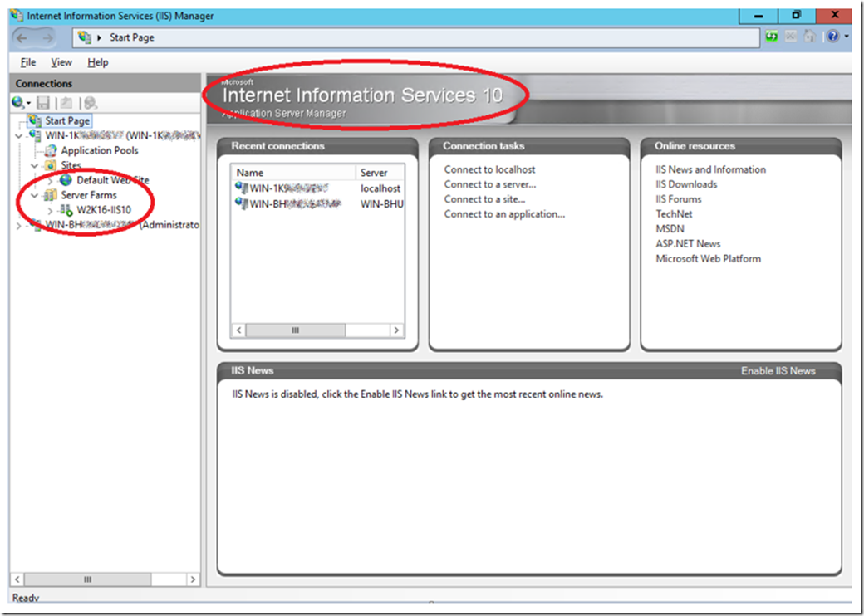Screen dimensions: 864x616
Task: Click the Create New Connection globe icon
Action: tap(17, 102)
